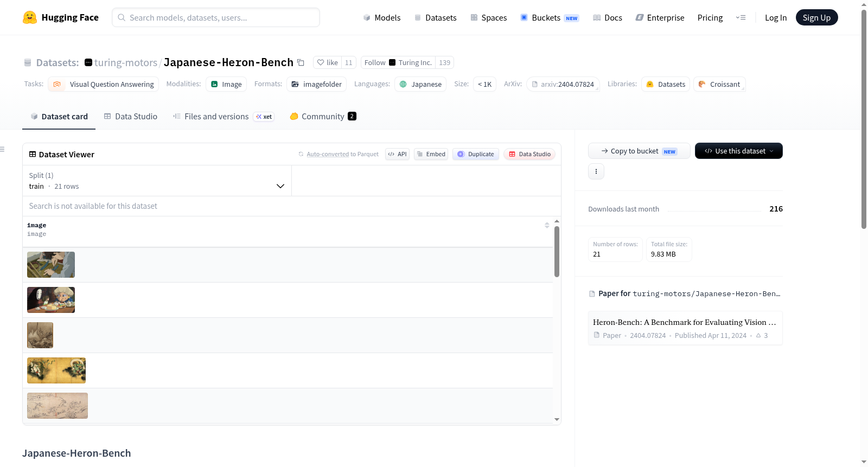Viewport: 868px width, 467px height.
Task: Click the Turing Inc. organization avatar
Action: click(392, 62)
